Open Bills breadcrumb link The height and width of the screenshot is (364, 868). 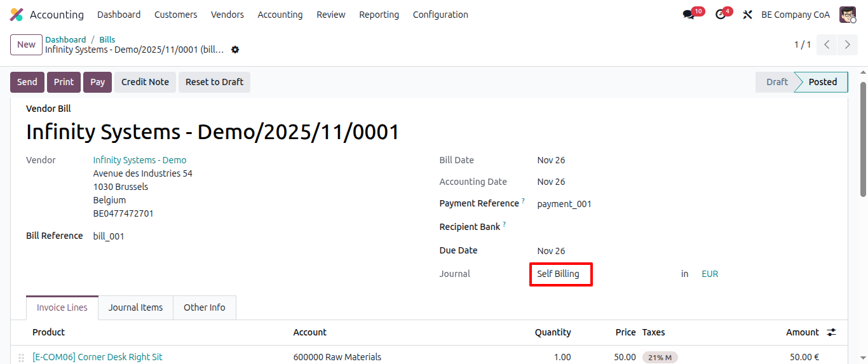pyautogui.click(x=107, y=39)
